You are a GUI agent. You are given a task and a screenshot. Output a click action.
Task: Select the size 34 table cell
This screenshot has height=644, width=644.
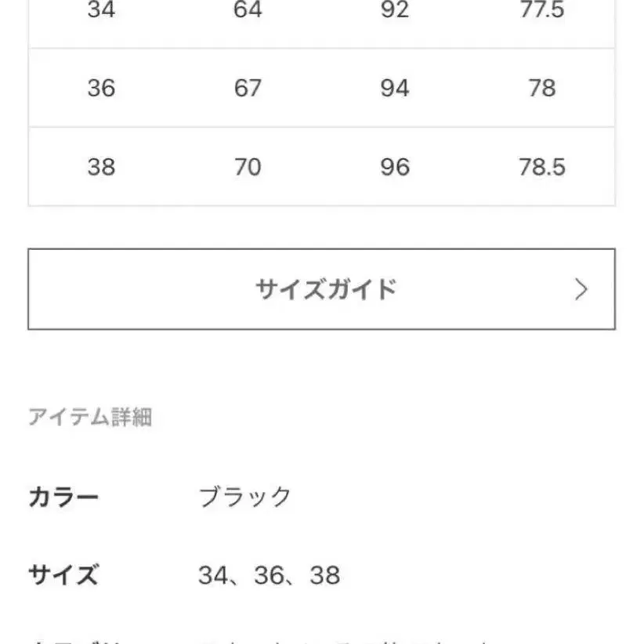coord(101,11)
